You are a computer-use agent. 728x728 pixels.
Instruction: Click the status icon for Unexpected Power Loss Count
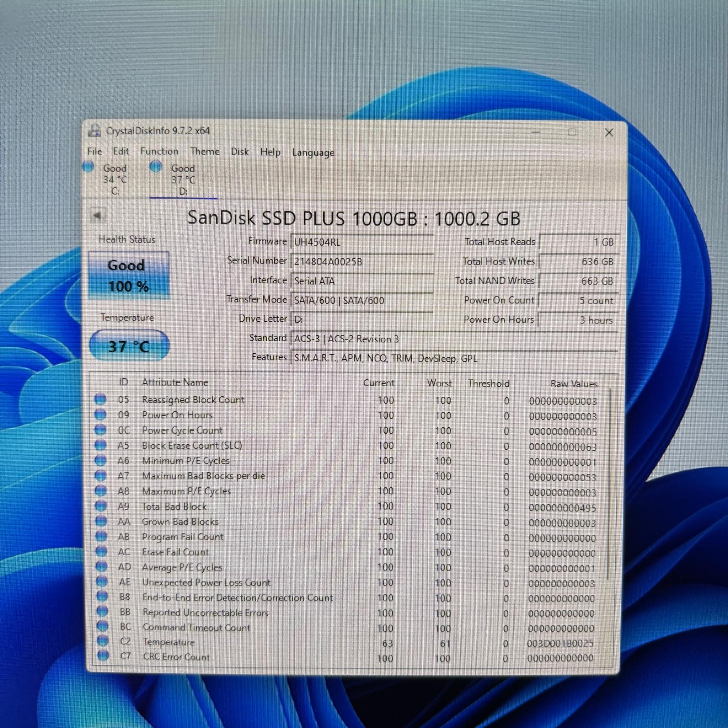pyautogui.click(x=102, y=582)
